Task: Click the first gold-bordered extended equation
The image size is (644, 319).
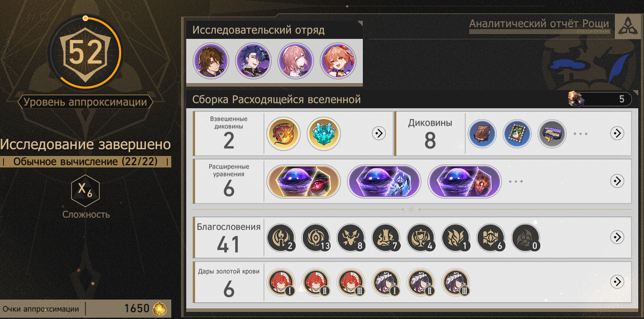Action: [x=304, y=181]
